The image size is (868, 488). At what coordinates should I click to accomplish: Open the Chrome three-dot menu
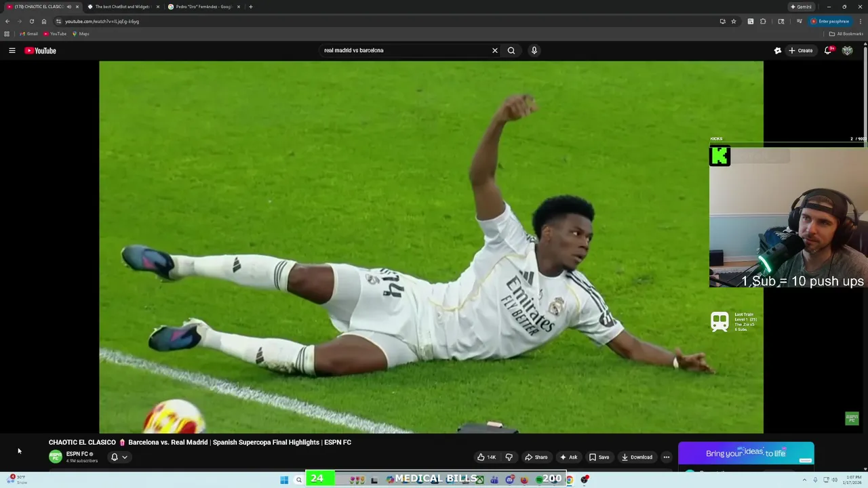[x=861, y=21]
